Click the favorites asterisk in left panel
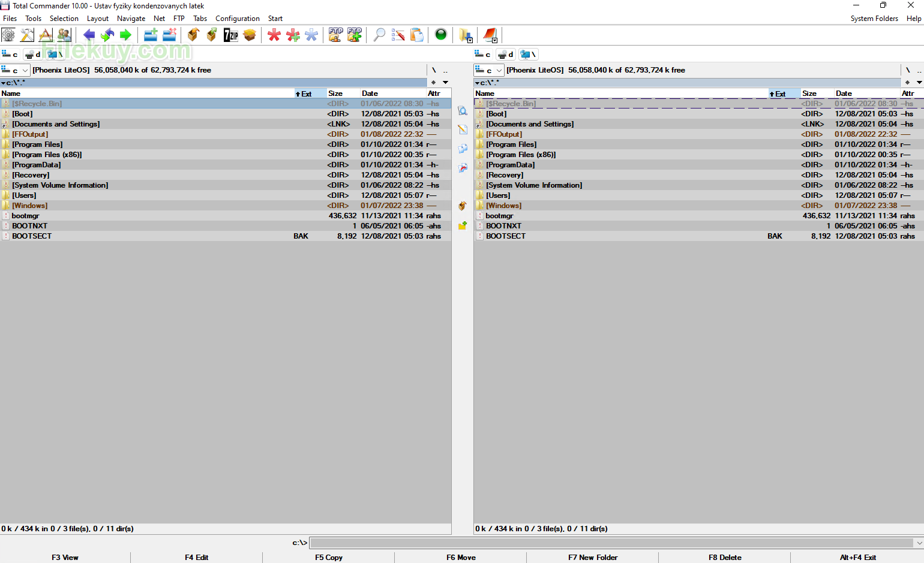The width and height of the screenshot is (924, 563). (x=433, y=82)
